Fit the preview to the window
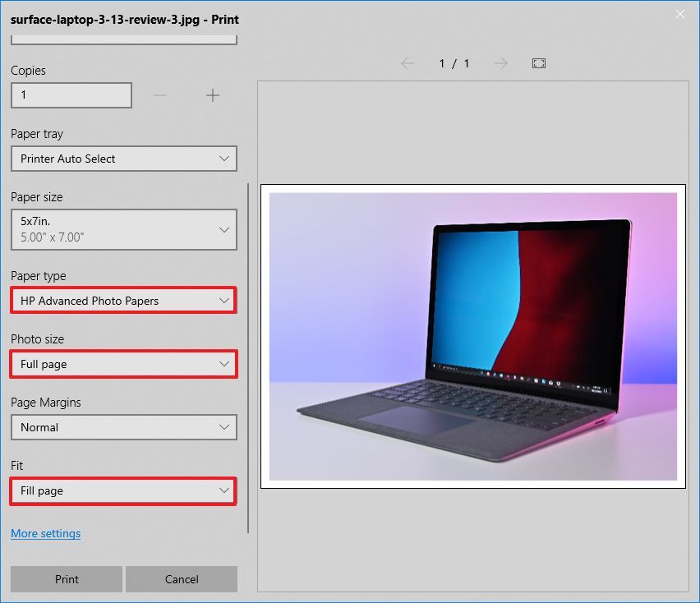700x603 pixels. tap(538, 63)
